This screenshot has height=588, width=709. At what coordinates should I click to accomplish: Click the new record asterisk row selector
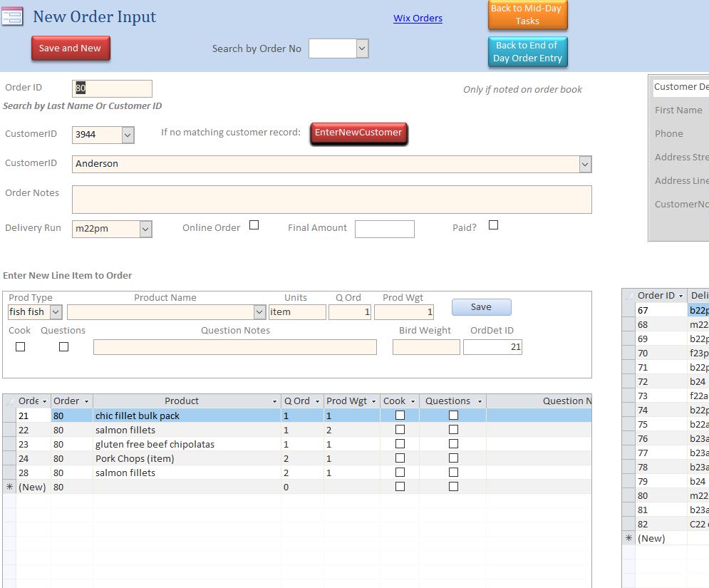click(9, 487)
